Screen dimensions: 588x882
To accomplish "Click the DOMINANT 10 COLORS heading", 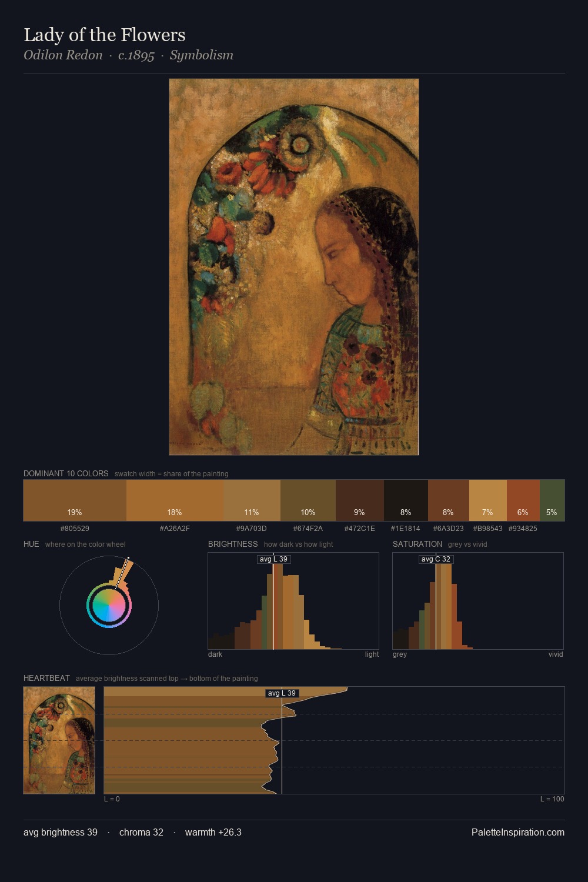I will (66, 473).
